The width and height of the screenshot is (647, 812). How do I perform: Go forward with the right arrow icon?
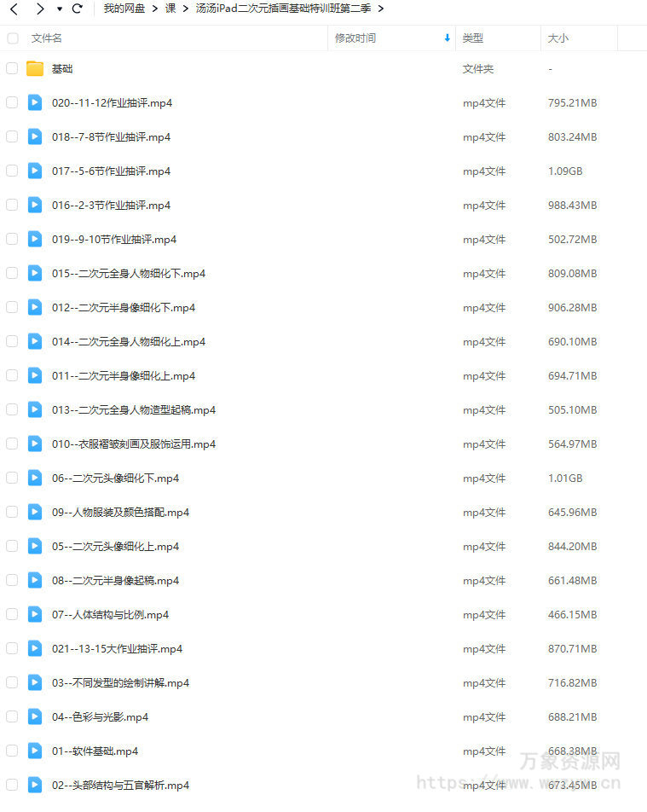coord(40,9)
